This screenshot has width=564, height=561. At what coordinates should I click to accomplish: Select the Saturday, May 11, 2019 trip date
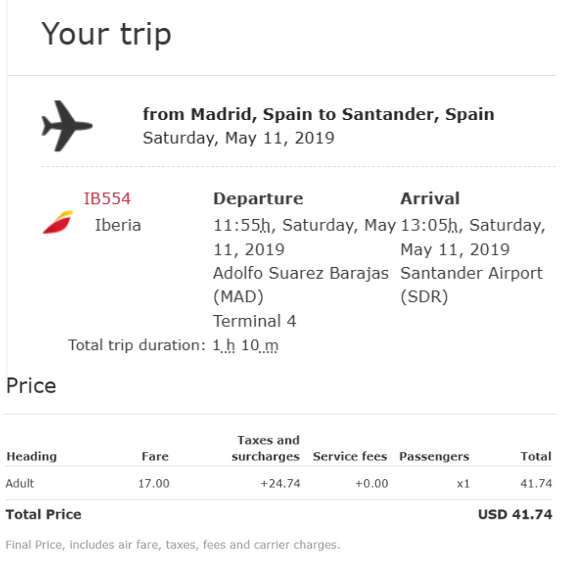click(238, 138)
